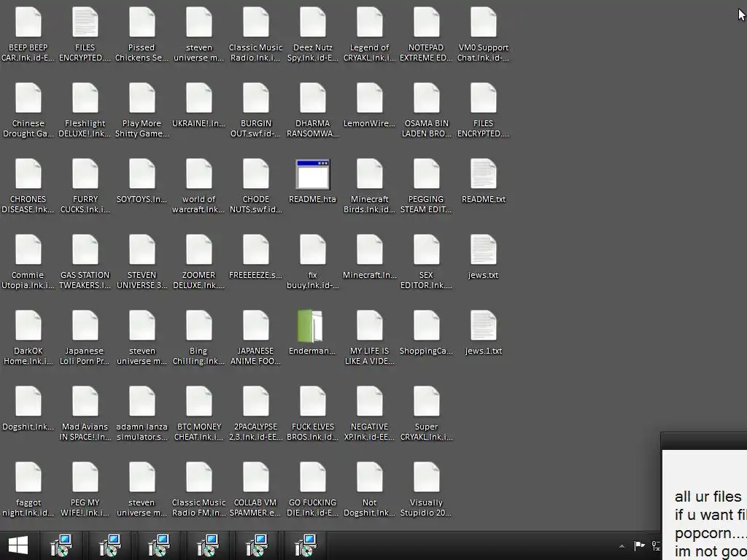The image size is (747, 560).
Task: Select the Visually Stupidio 20... file icon
Action: click(x=426, y=477)
